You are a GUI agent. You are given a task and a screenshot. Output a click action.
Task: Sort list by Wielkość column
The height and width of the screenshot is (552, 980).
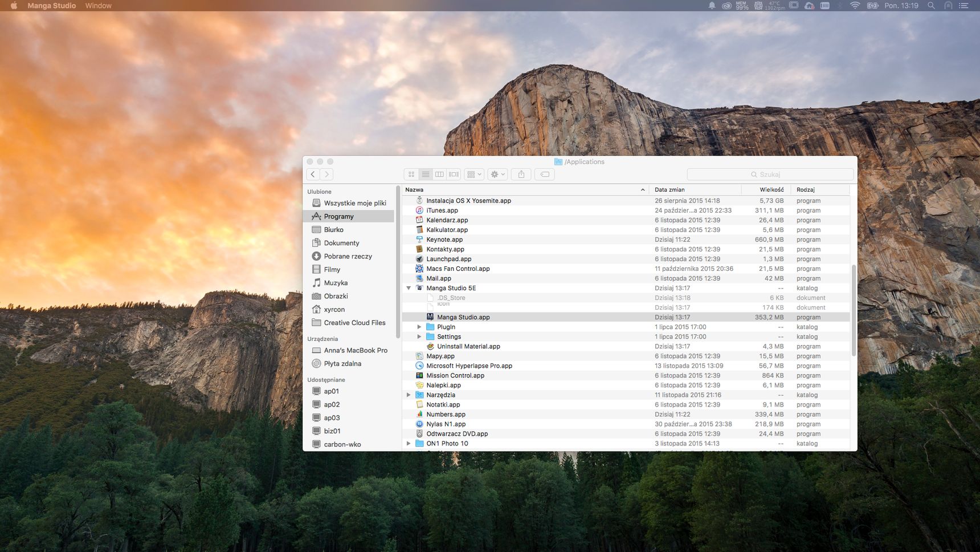pos(766,190)
